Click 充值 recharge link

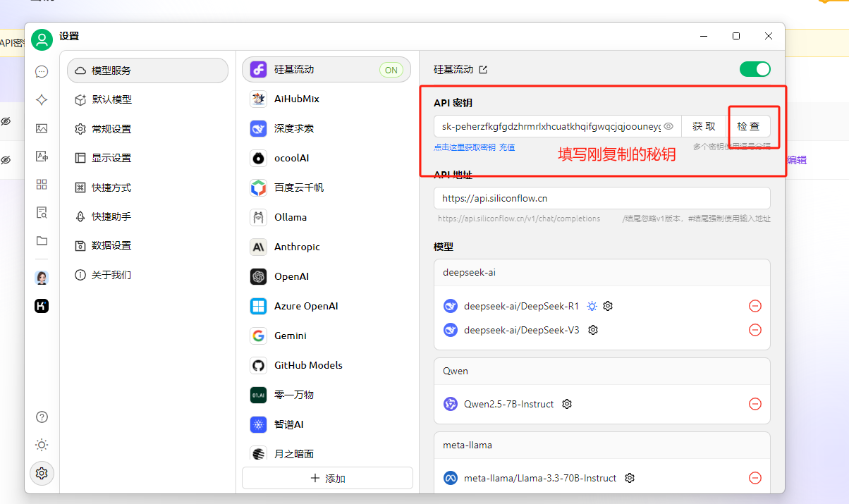coord(507,147)
